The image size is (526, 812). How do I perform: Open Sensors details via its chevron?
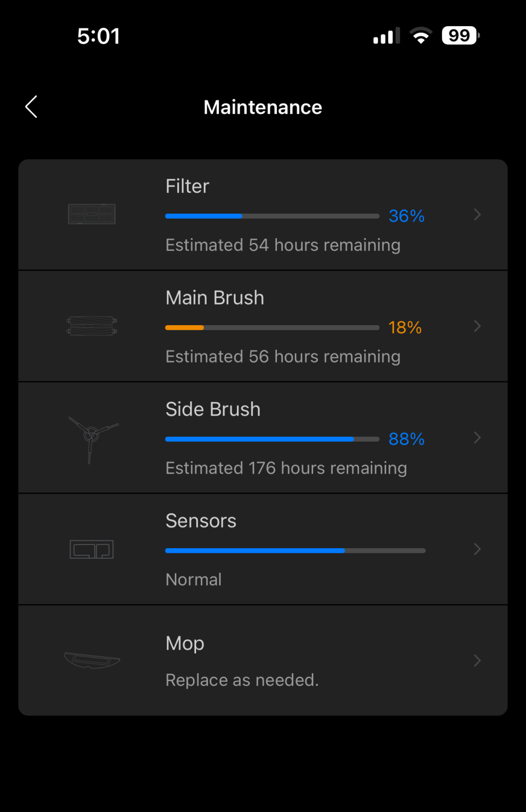477,549
